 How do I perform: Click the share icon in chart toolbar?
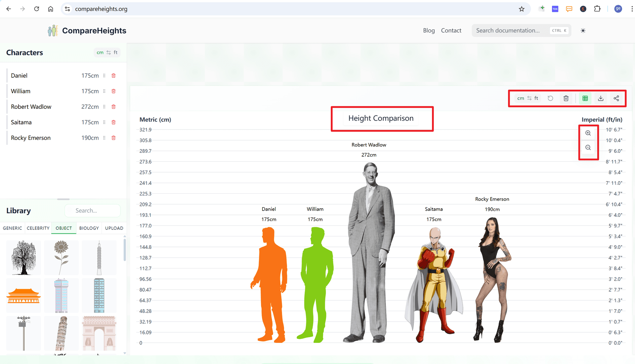pos(616,98)
